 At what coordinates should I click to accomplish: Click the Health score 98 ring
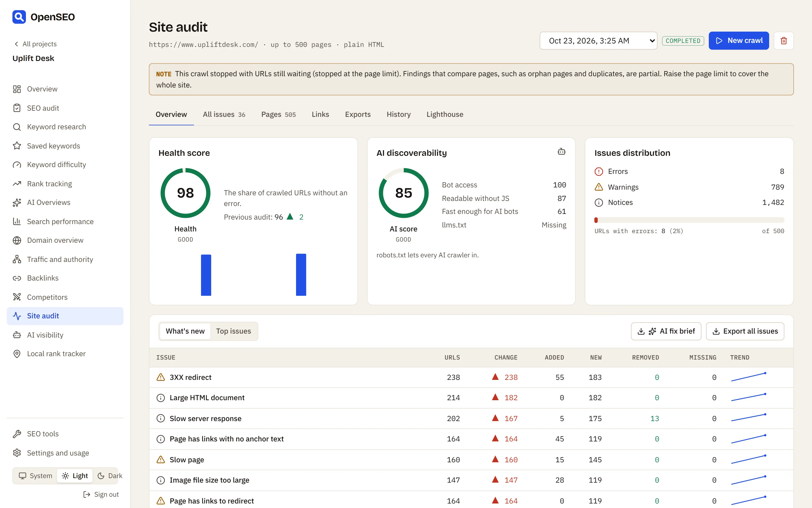[x=185, y=193]
